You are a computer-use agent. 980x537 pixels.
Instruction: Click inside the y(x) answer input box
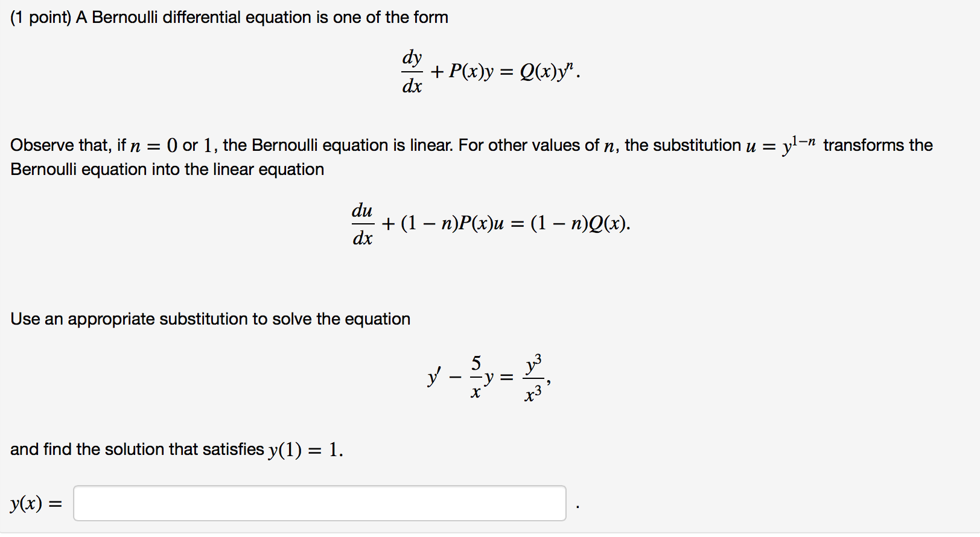pos(320,503)
